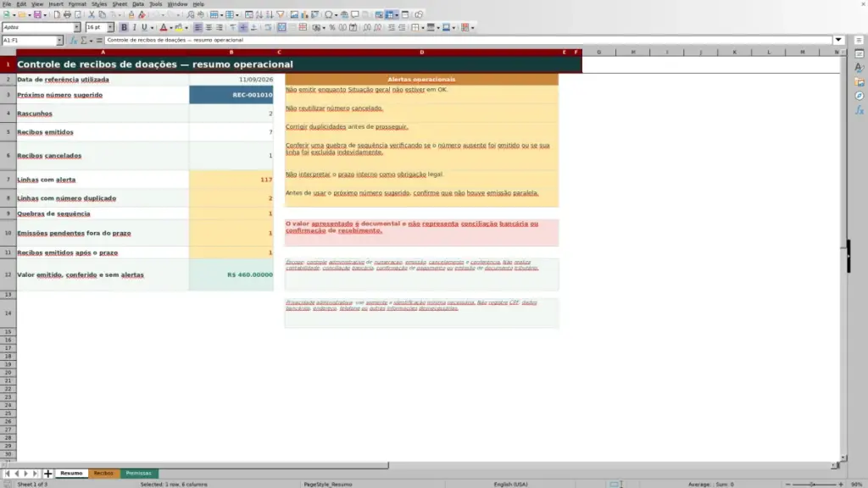Add a new sheet with plus icon
This screenshot has width=868, height=488.
click(47, 474)
